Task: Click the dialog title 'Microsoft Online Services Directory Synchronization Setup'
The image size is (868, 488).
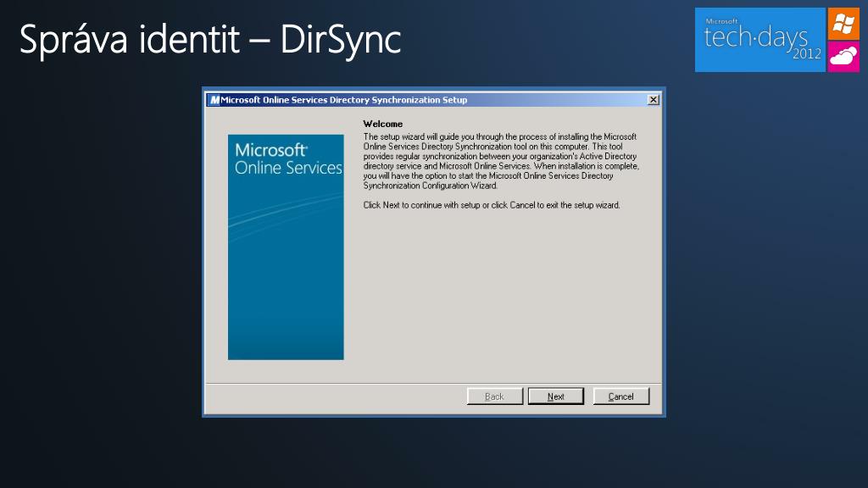Action: (344, 100)
